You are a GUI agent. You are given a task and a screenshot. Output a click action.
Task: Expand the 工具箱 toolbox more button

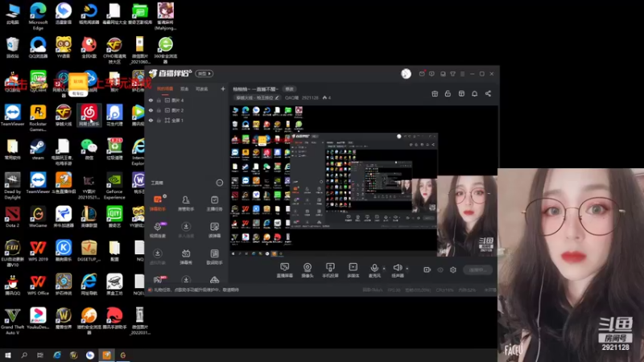pos(219,183)
